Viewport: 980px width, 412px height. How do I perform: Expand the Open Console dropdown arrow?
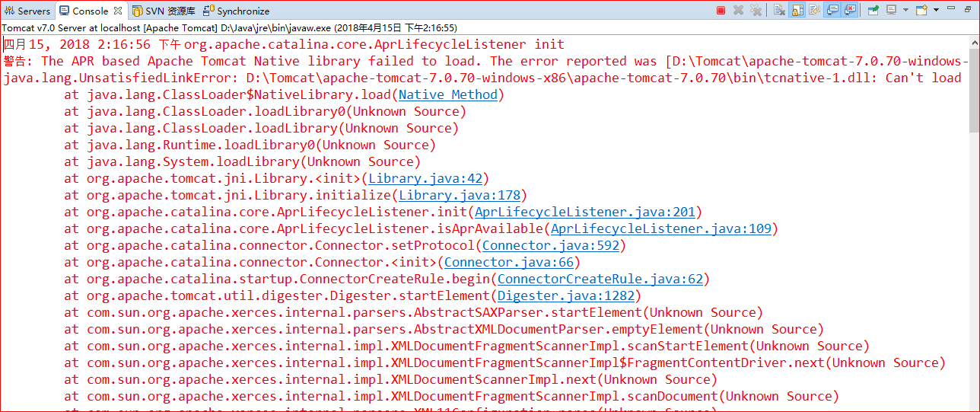(936, 10)
